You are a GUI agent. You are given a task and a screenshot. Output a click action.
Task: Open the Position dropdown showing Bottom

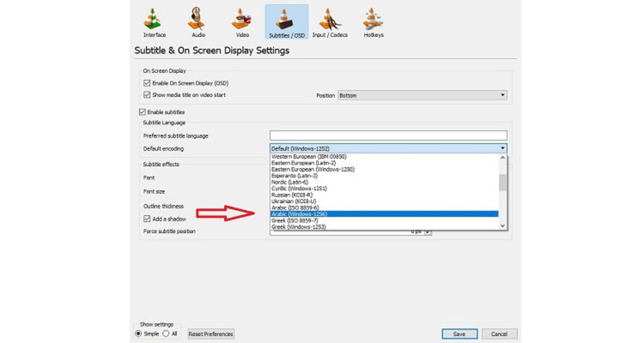[423, 95]
